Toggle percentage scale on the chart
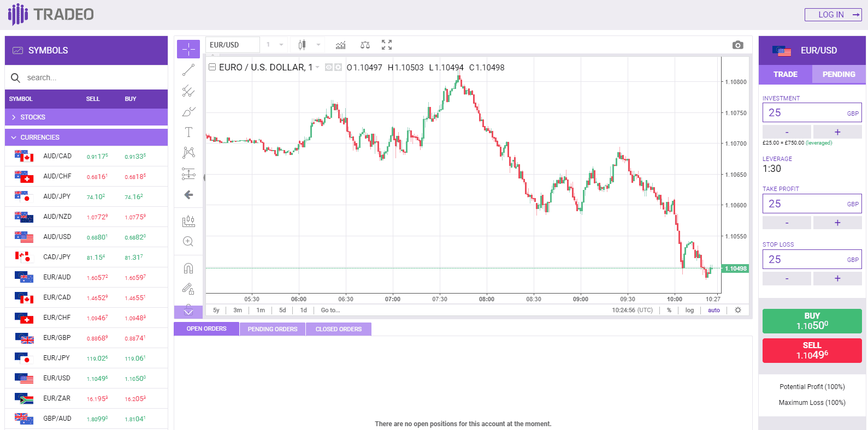Image resolution: width=868 pixels, height=430 pixels. click(669, 310)
